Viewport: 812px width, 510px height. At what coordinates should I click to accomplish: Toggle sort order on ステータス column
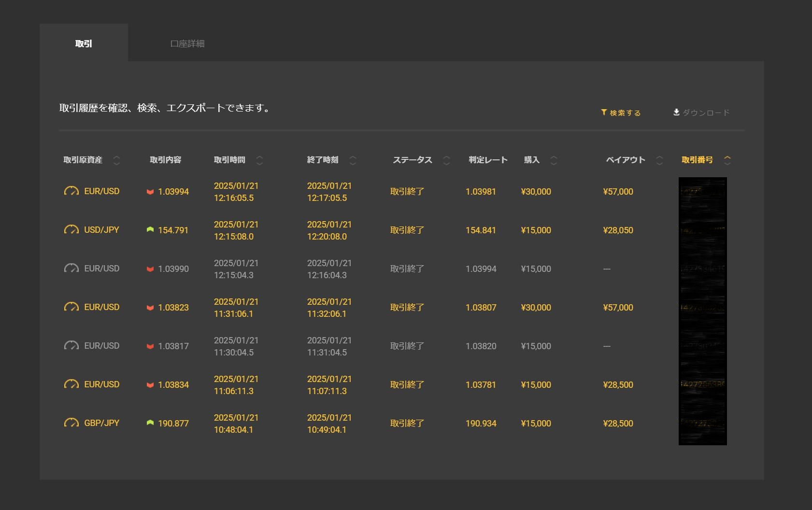pyautogui.click(x=446, y=160)
